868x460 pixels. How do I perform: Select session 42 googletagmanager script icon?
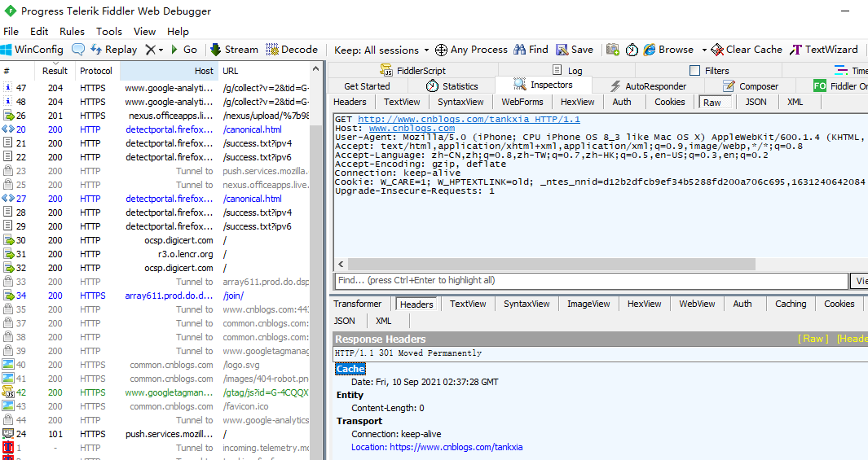point(8,392)
